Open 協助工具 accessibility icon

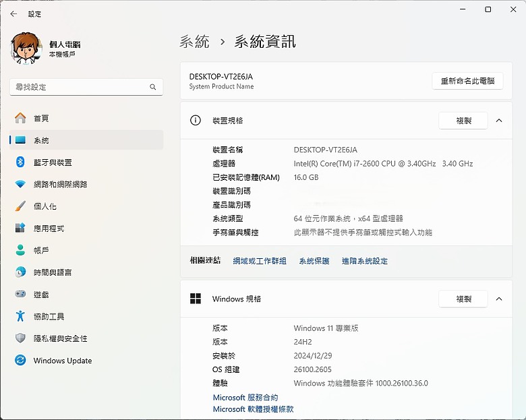[20, 316]
